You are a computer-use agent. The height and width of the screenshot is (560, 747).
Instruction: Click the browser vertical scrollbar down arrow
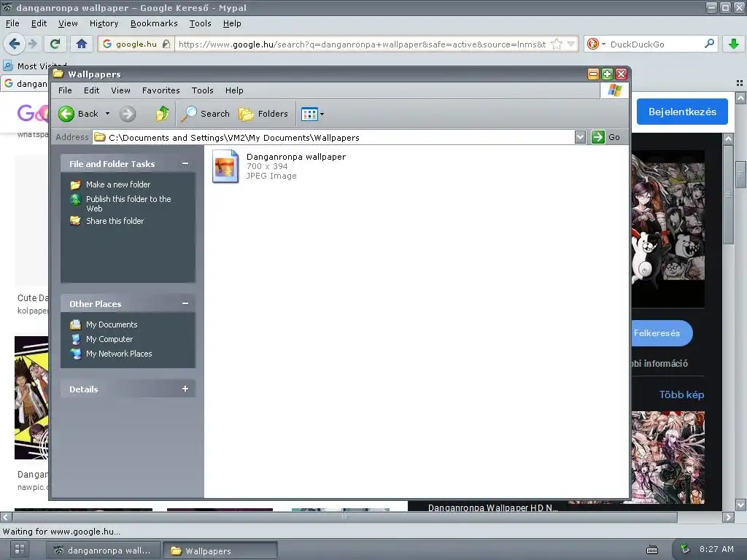(741, 505)
